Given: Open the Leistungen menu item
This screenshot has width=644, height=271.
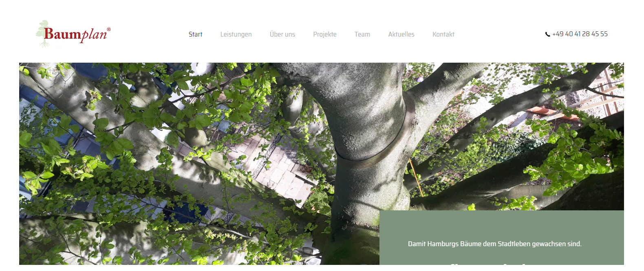Looking at the screenshot, I should pos(236,35).
